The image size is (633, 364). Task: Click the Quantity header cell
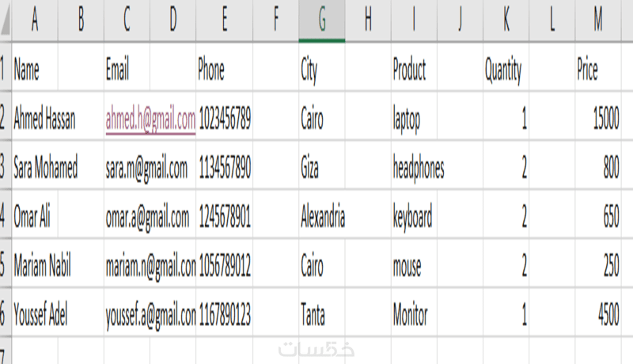pyautogui.click(x=506, y=67)
